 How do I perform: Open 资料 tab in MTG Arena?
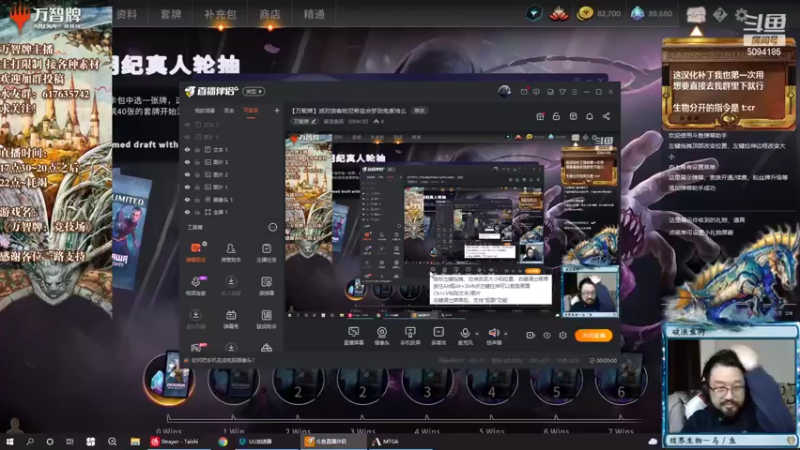pos(127,14)
